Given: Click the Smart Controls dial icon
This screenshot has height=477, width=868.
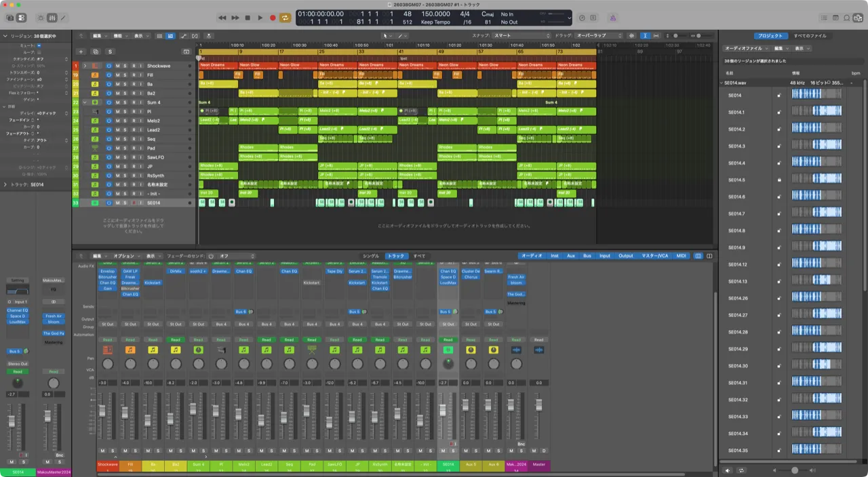Looking at the screenshot, I should [41, 18].
